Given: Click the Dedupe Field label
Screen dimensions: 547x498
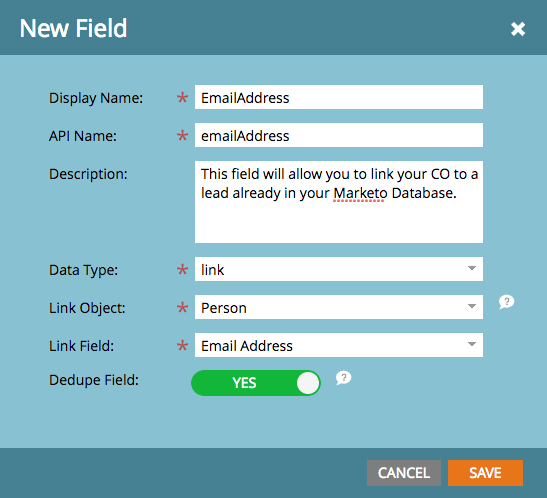Looking at the screenshot, I should 94,380.
